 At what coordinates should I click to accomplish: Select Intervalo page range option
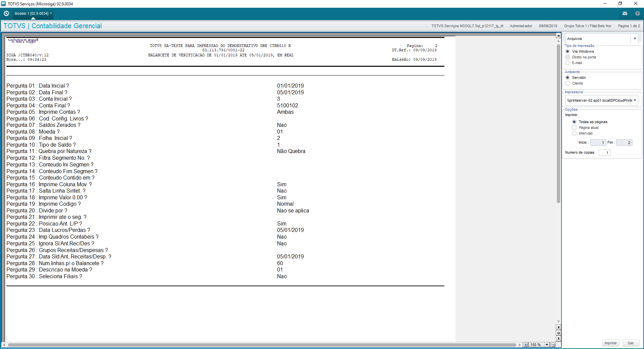pos(574,133)
